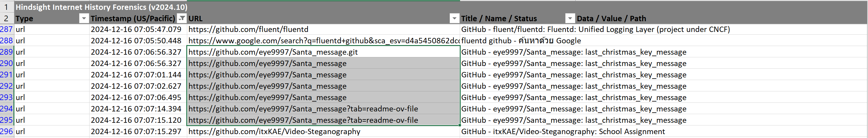
Task: Select timestamp cell 07:05:47.079
Action: (x=136, y=30)
